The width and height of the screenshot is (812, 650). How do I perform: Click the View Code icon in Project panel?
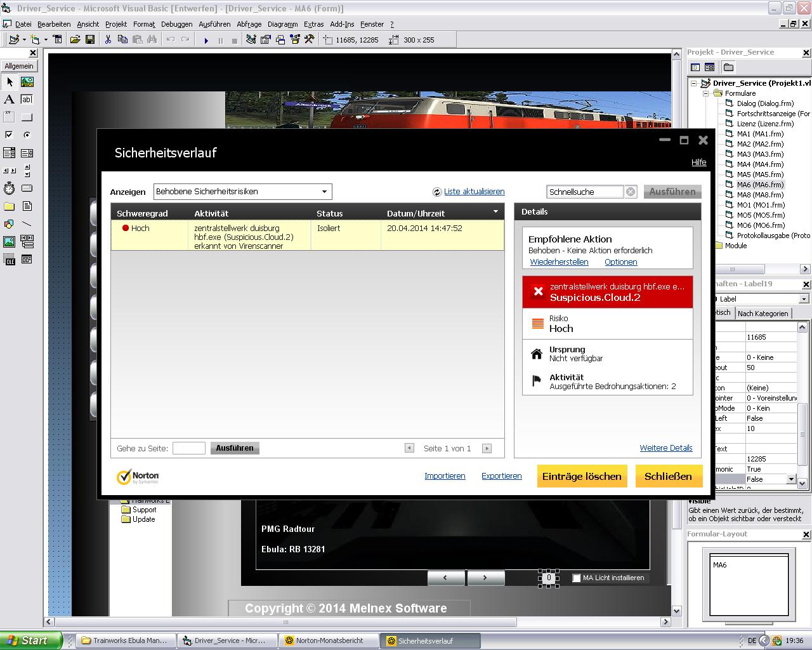[695, 67]
